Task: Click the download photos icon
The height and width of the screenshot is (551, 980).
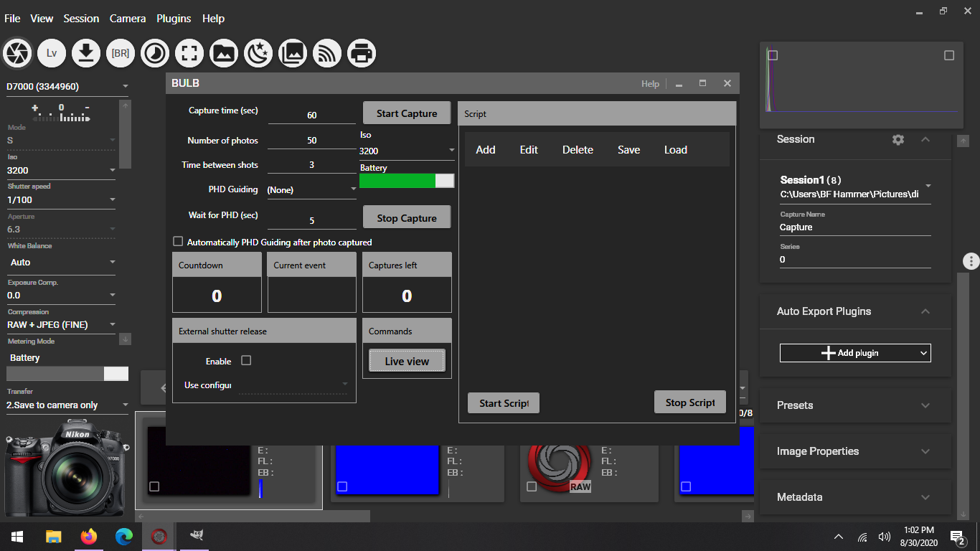Action: pyautogui.click(x=86, y=53)
